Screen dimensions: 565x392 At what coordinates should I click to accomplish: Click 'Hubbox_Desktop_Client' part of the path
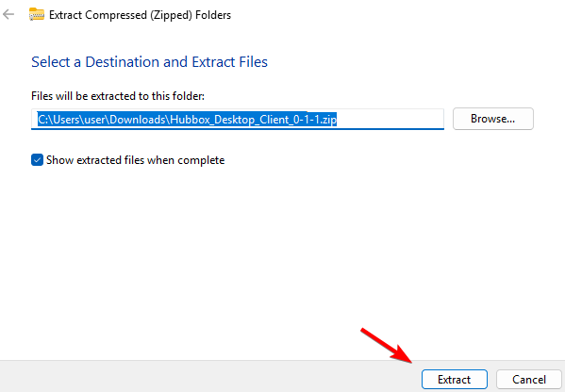(230, 120)
